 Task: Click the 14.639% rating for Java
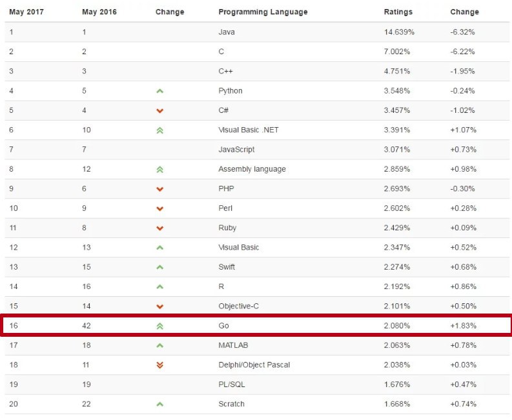[x=399, y=32]
